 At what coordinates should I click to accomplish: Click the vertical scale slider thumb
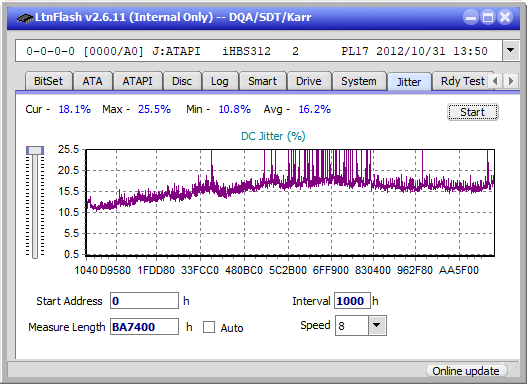35,151
